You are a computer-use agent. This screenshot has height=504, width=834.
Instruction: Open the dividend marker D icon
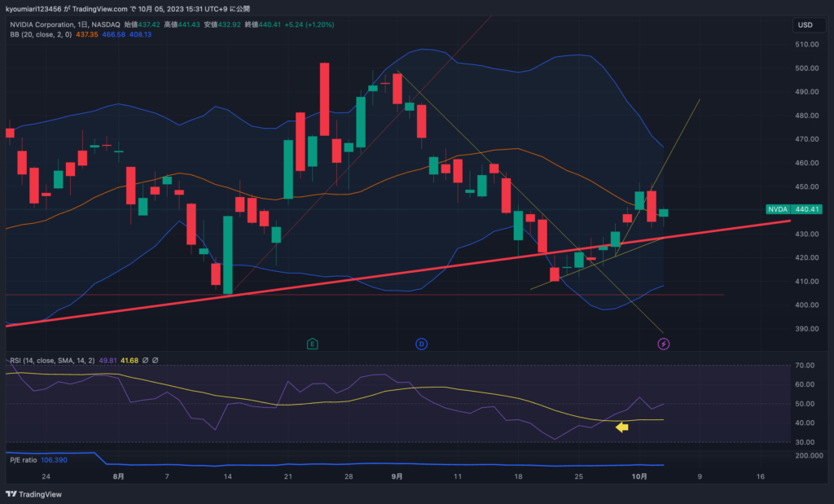pyautogui.click(x=421, y=344)
